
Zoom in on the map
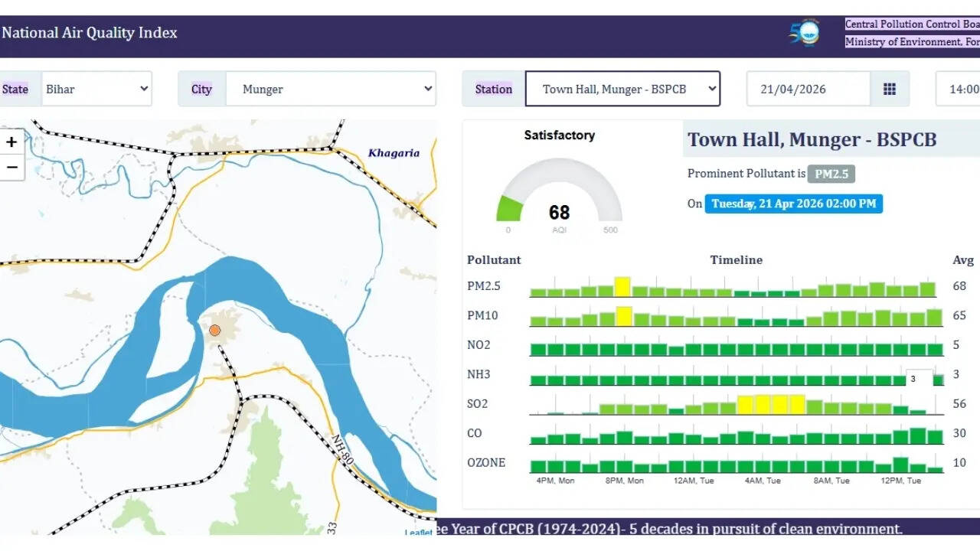pos(11,142)
